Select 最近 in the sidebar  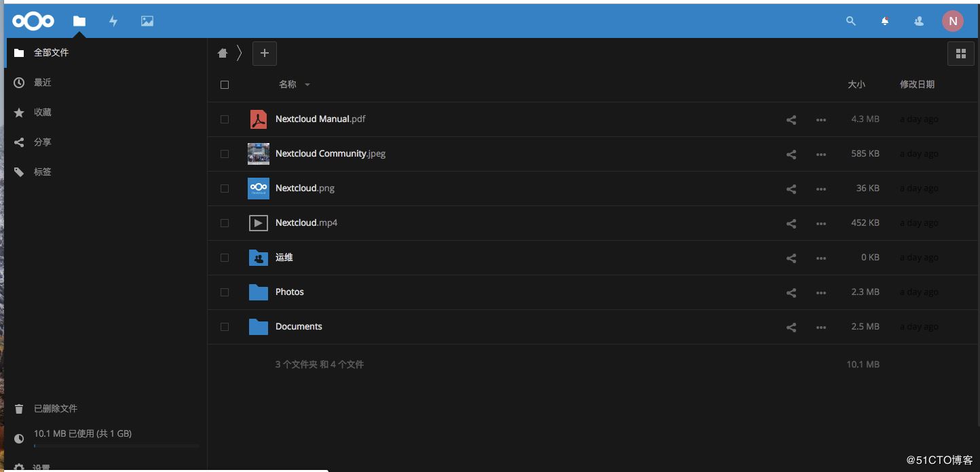click(x=43, y=82)
